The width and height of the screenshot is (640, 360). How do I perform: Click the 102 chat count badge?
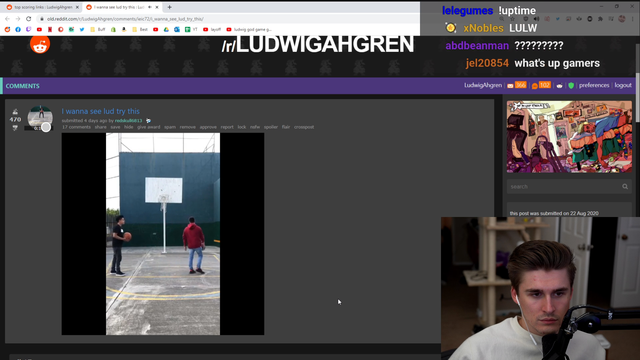pos(544,85)
